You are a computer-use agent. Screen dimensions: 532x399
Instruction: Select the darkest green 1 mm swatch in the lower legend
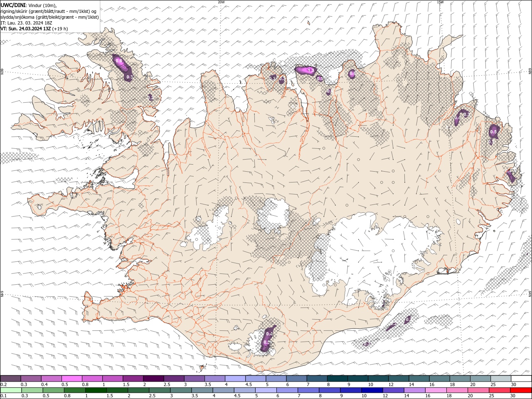96,390
